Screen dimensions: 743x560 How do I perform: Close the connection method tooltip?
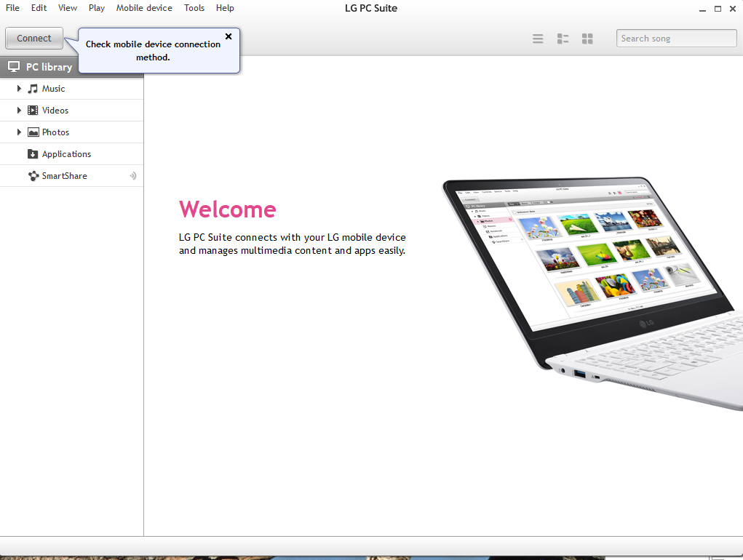click(229, 36)
